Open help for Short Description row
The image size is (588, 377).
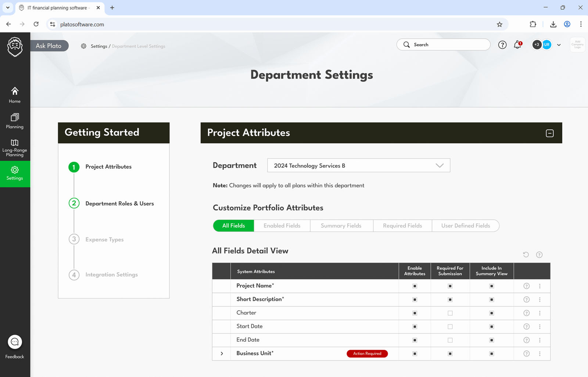pos(526,299)
